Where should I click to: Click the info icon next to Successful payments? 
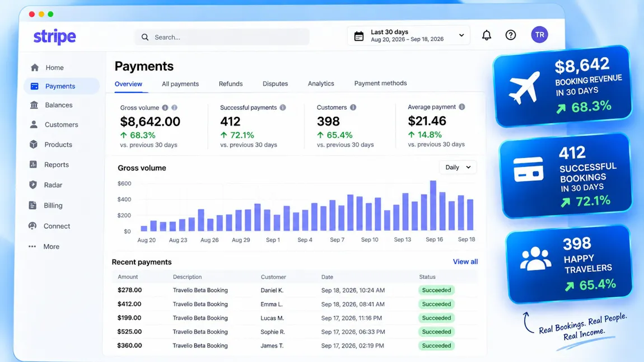click(x=283, y=107)
